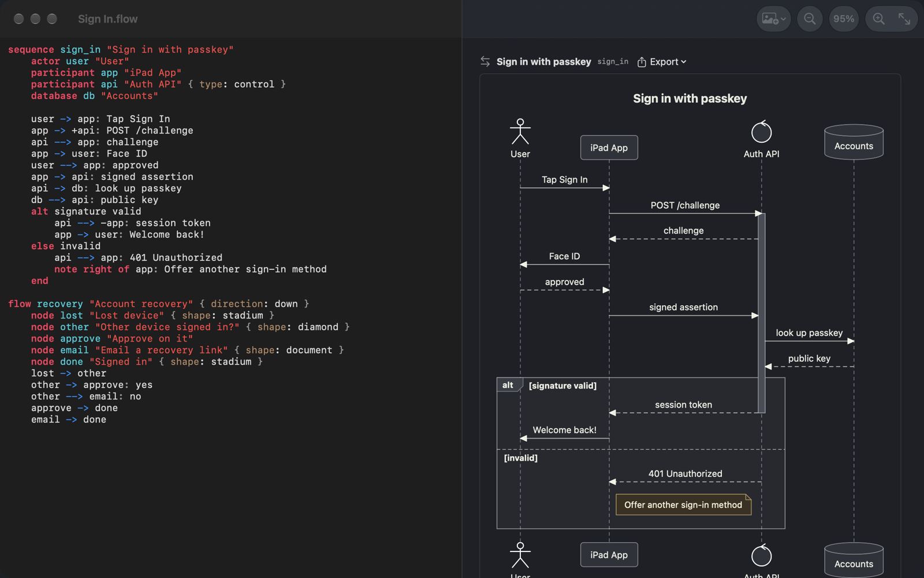Click the Auth API activation bar
The width and height of the screenshot is (924, 578).
point(761,313)
